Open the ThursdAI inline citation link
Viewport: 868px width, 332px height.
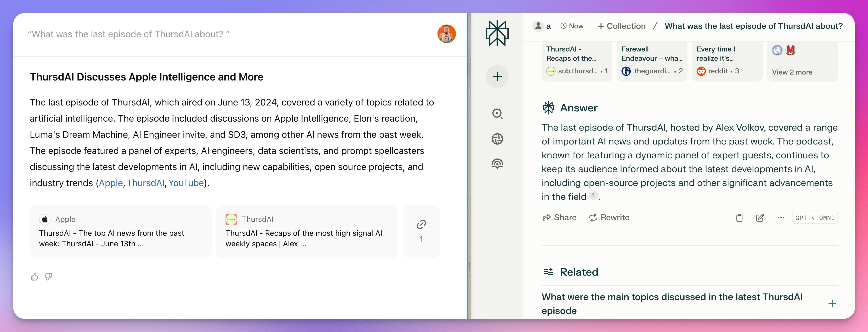146,183
